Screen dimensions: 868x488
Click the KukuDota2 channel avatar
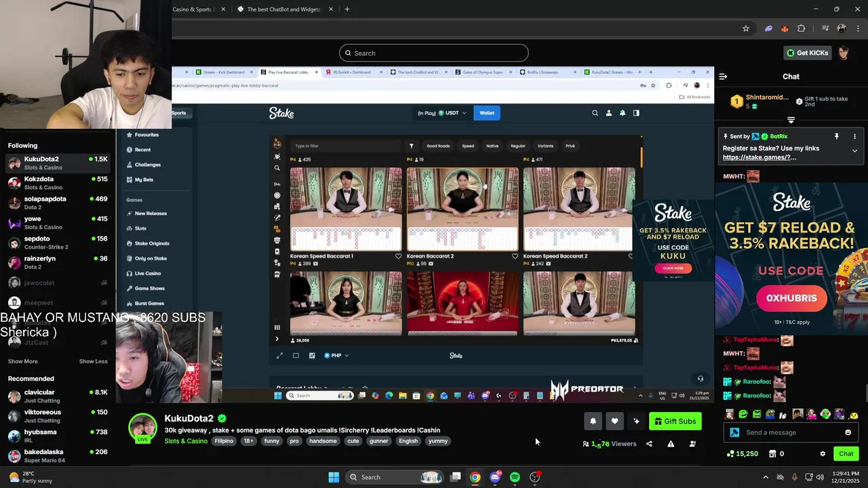coord(143,428)
